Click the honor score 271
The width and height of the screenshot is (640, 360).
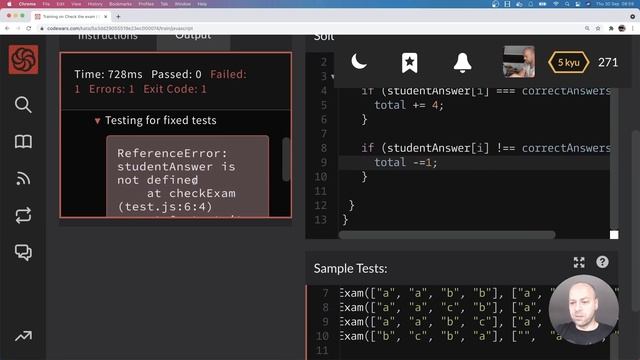[608, 62]
